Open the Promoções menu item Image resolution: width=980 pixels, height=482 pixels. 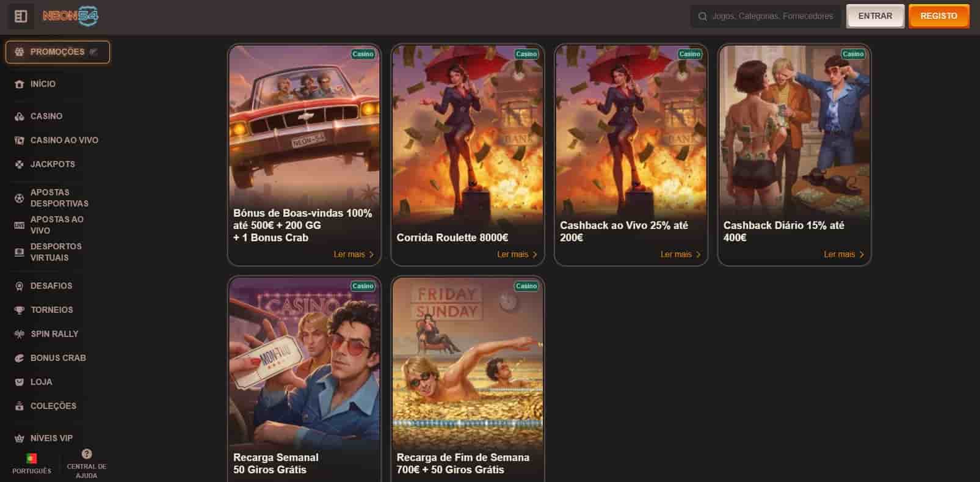click(x=57, y=52)
